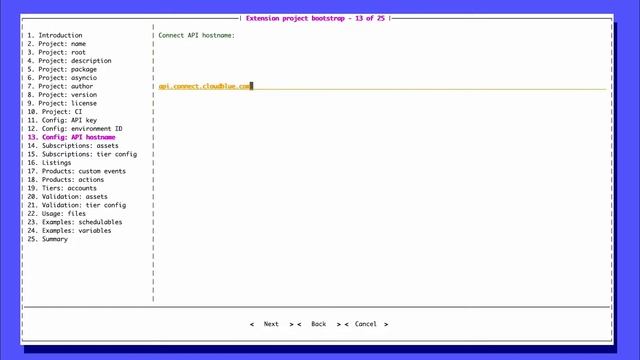640x360 pixels.
Task: Select '7. Project: author' step
Action: pyautogui.click(x=60, y=86)
